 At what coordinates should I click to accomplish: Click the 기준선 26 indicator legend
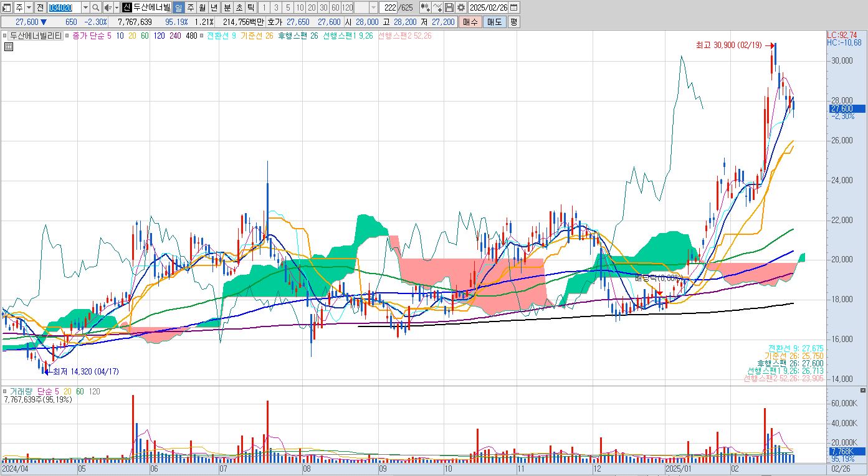point(257,36)
